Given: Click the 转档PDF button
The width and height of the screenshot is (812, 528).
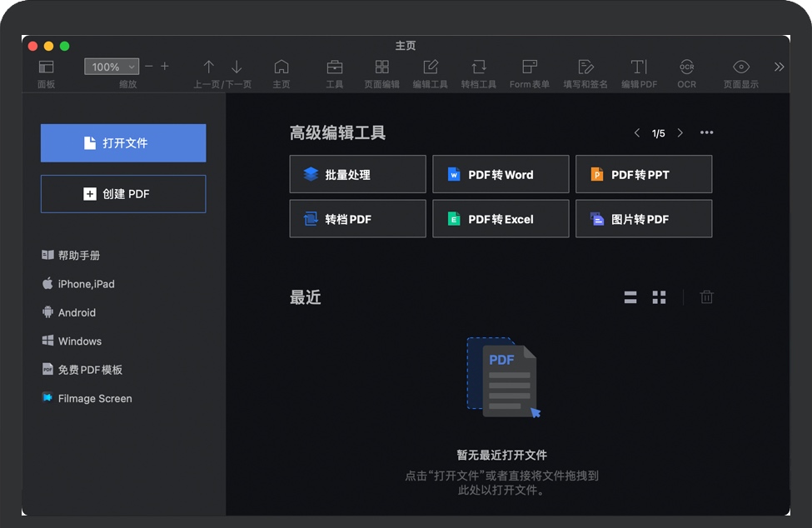Looking at the screenshot, I should 358,219.
